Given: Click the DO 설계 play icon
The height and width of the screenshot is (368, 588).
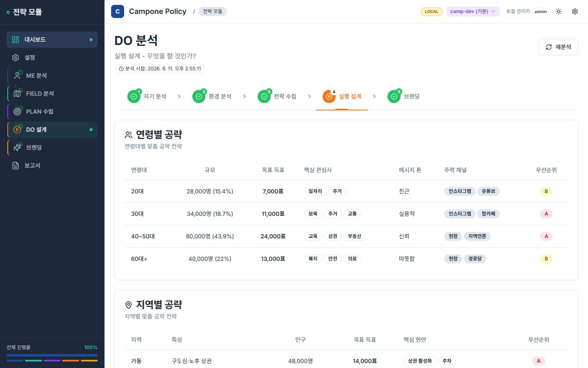Looking at the screenshot, I should click(x=18, y=130).
